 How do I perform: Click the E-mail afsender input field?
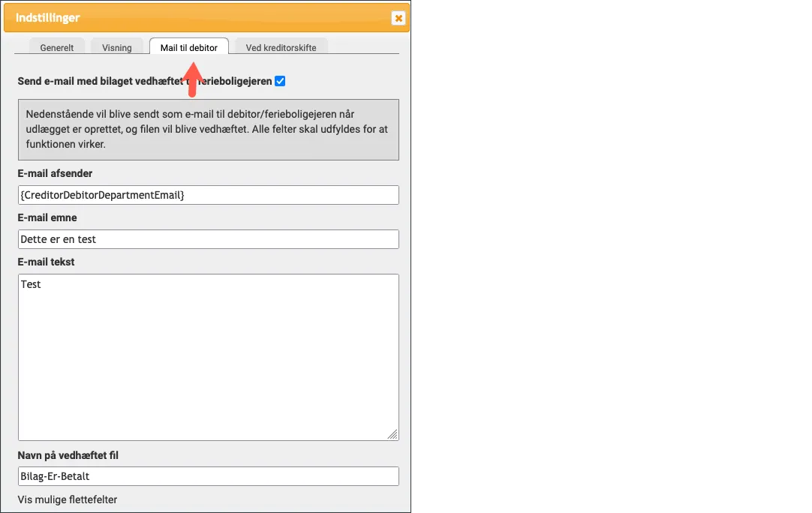click(208, 195)
